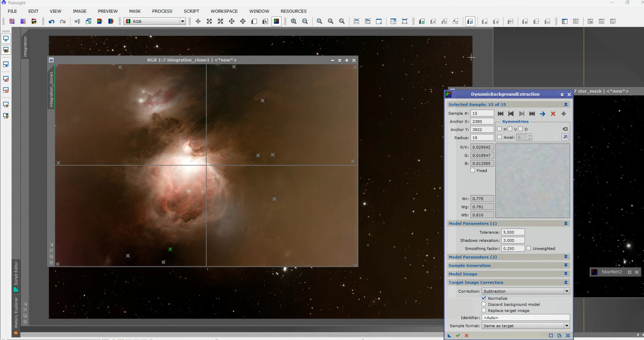Click the four-way move pan mode icon
The width and height of the screenshot is (644, 340).
243,22
